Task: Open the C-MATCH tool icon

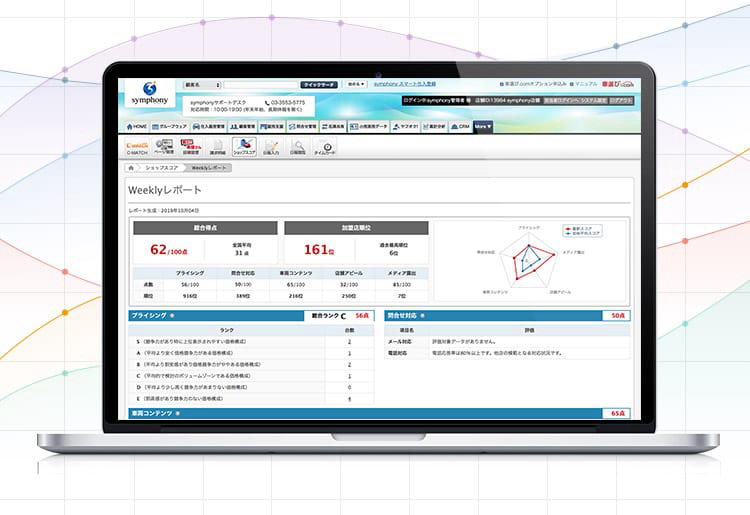Action: 137,147
